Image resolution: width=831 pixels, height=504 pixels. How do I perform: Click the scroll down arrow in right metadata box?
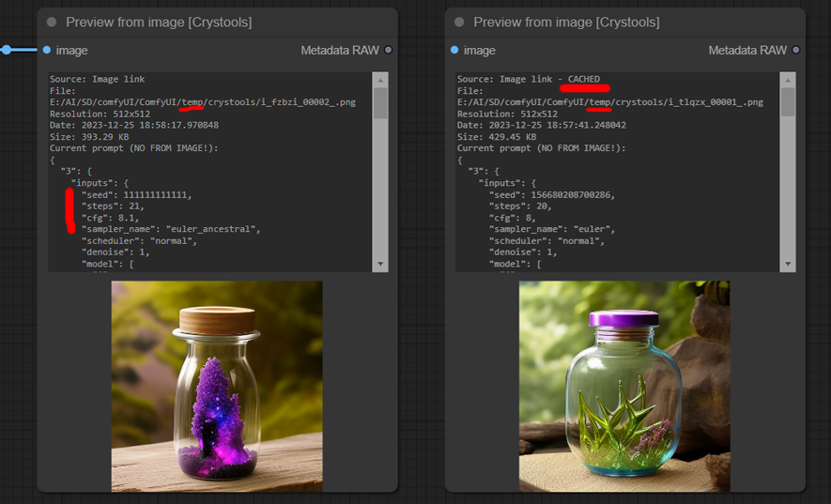click(x=788, y=265)
